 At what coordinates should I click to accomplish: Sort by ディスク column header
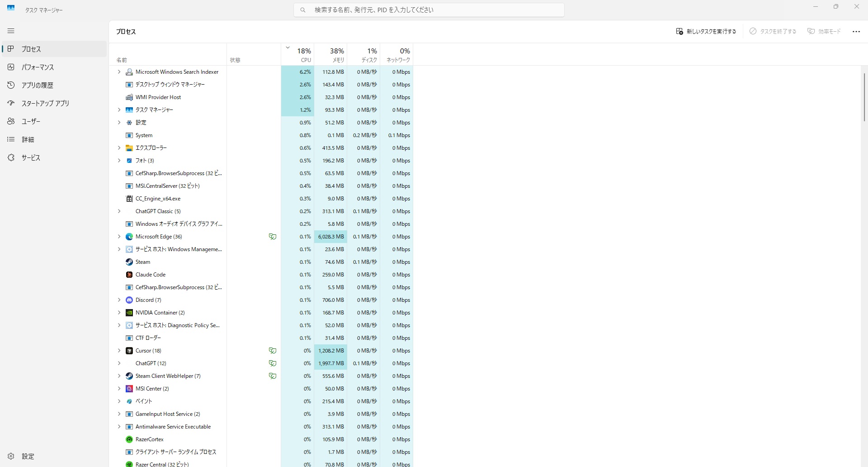coord(363,54)
